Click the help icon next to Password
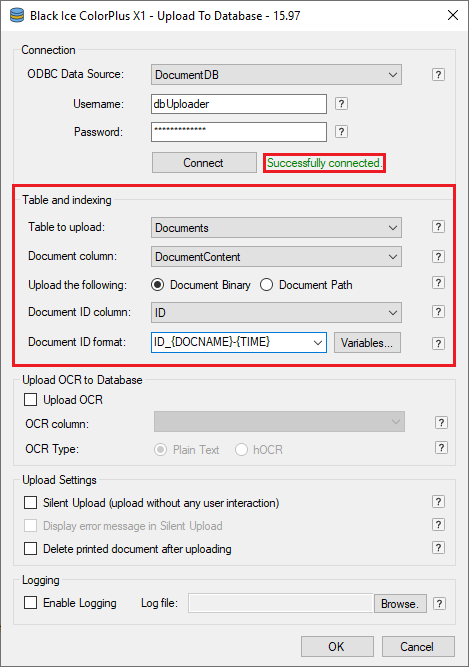Image resolution: width=469 pixels, height=667 pixels. 341,131
